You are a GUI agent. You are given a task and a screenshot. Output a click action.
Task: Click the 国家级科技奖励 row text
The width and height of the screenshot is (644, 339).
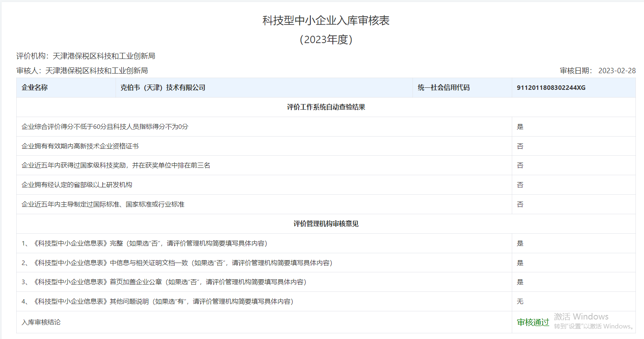(116, 165)
